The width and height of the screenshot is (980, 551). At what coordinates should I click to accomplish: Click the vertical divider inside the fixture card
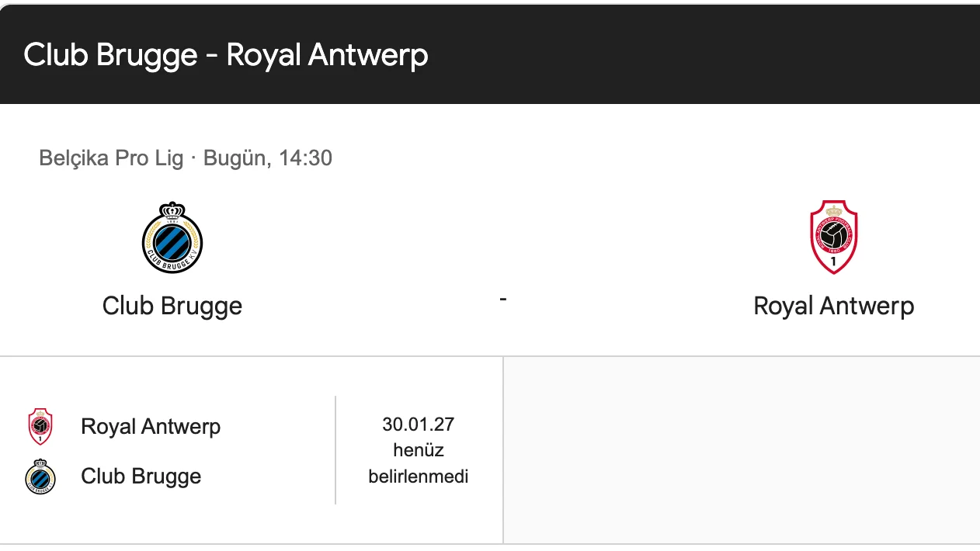pyautogui.click(x=335, y=450)
